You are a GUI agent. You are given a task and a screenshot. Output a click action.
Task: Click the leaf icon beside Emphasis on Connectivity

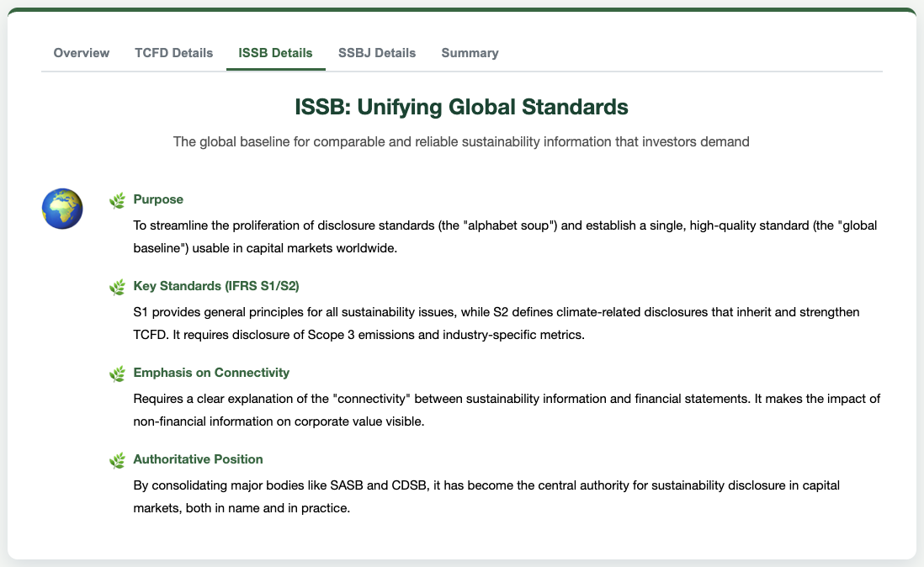(117, 374)
